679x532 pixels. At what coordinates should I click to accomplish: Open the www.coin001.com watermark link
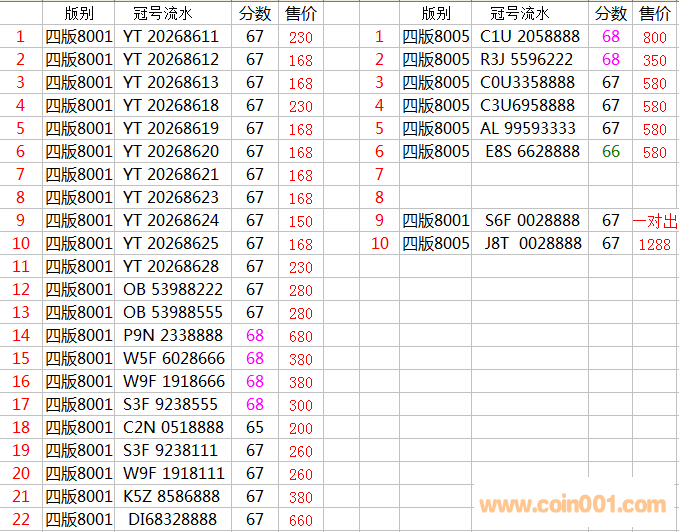[574, 505]
